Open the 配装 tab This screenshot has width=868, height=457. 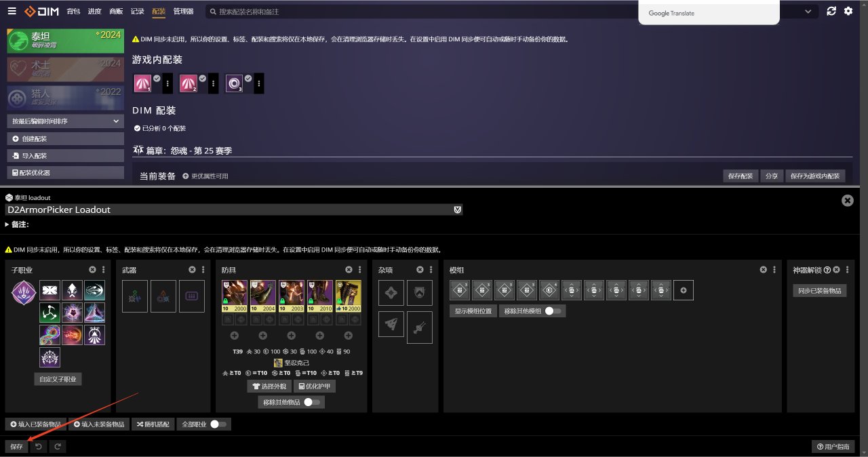click(x=159, y=12)
